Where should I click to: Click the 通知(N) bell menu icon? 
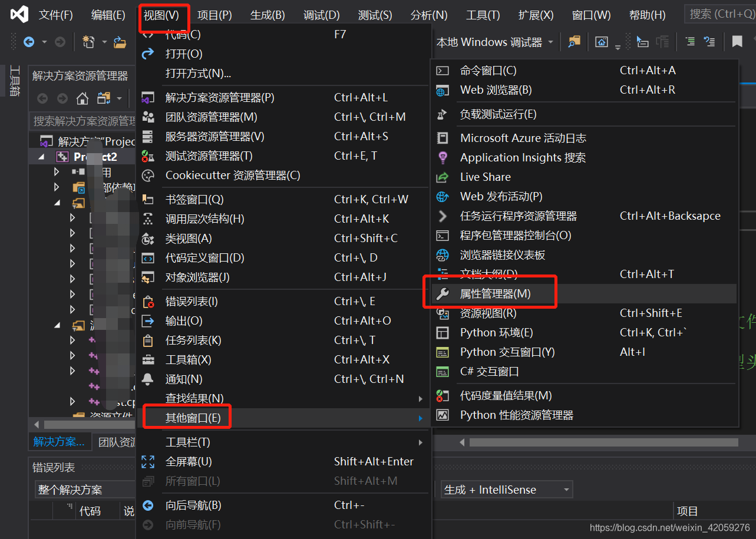click(148, 379)
